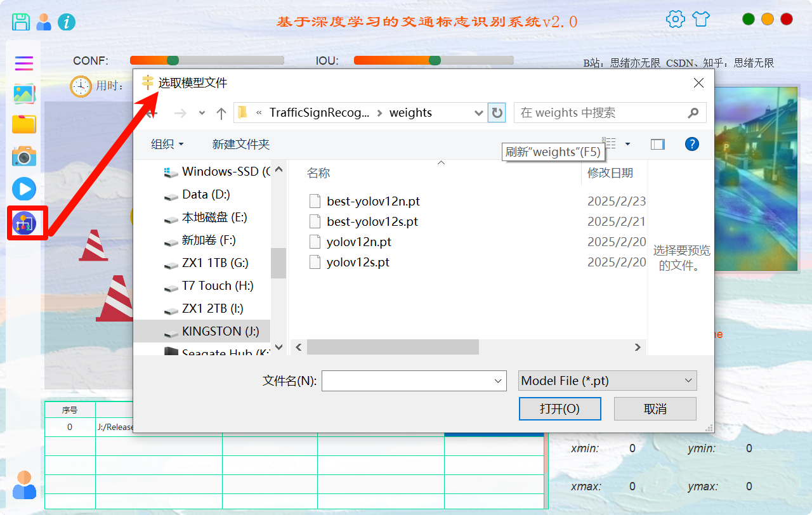
Task: Expand the recent locations dropdown arrow
Action: point(202,113)
